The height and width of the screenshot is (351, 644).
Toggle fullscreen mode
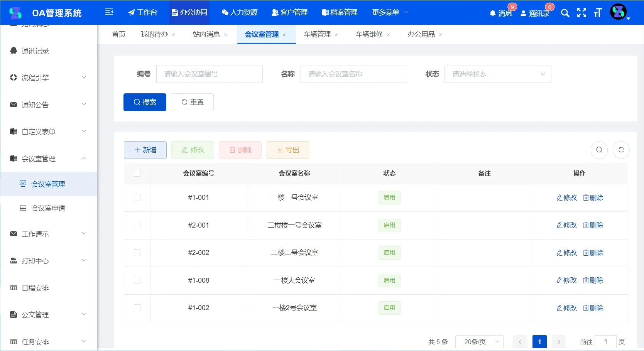point(581,13)
